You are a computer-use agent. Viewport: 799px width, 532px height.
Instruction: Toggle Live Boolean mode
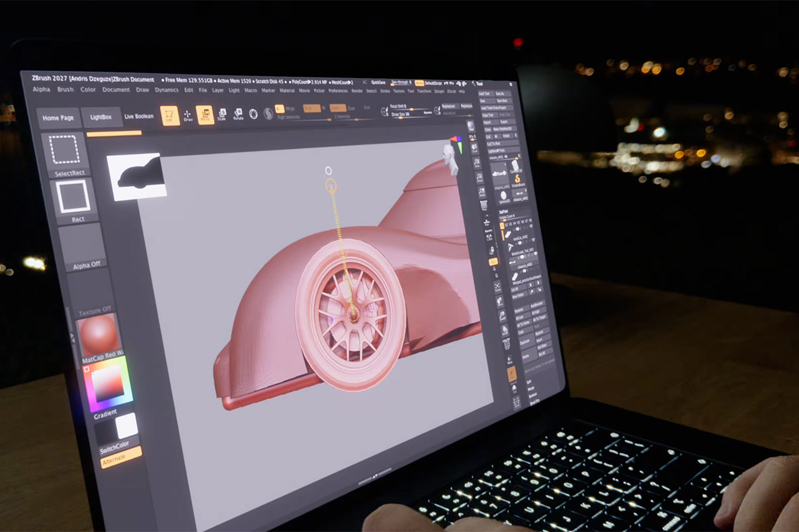(139, 117)
